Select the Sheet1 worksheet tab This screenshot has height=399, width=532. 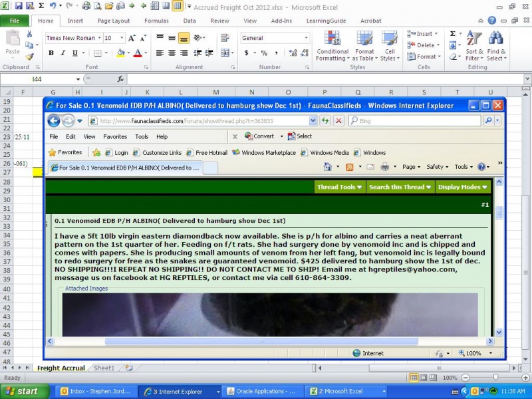(x=104, y=368)
